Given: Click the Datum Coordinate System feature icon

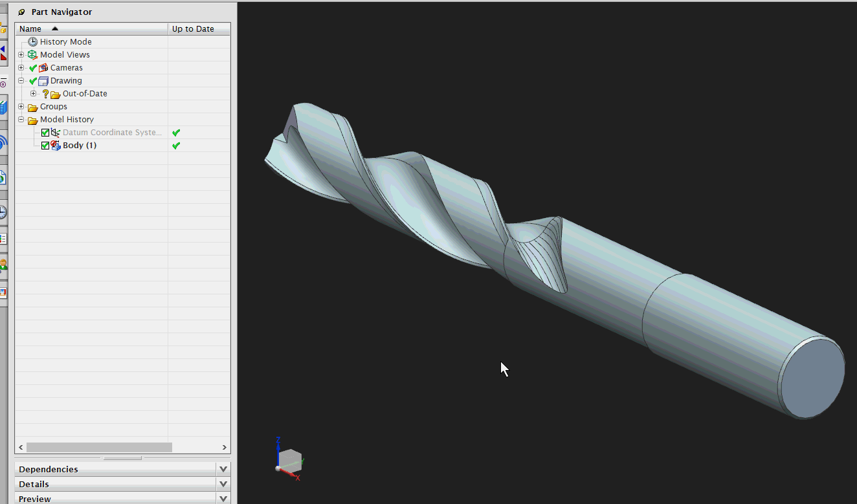Looking at the screenshot, I should point(56,133).
